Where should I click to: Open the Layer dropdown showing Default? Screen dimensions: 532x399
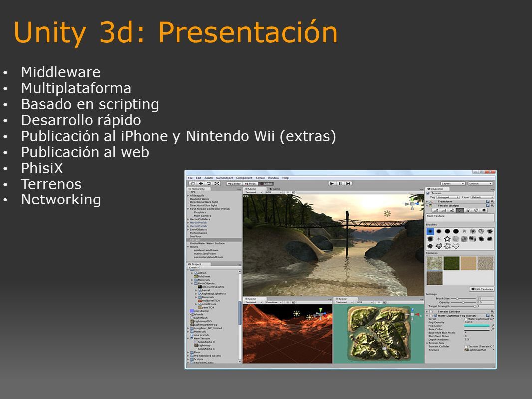(x=482, y=197)
